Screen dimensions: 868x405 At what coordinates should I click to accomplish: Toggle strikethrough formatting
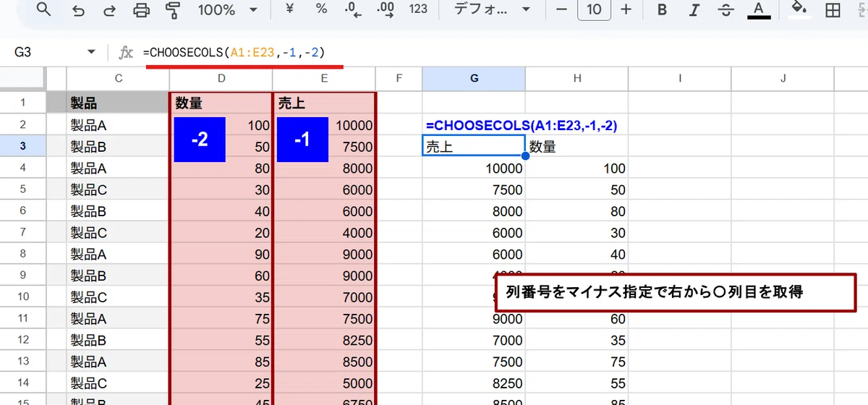pos(726,9)
